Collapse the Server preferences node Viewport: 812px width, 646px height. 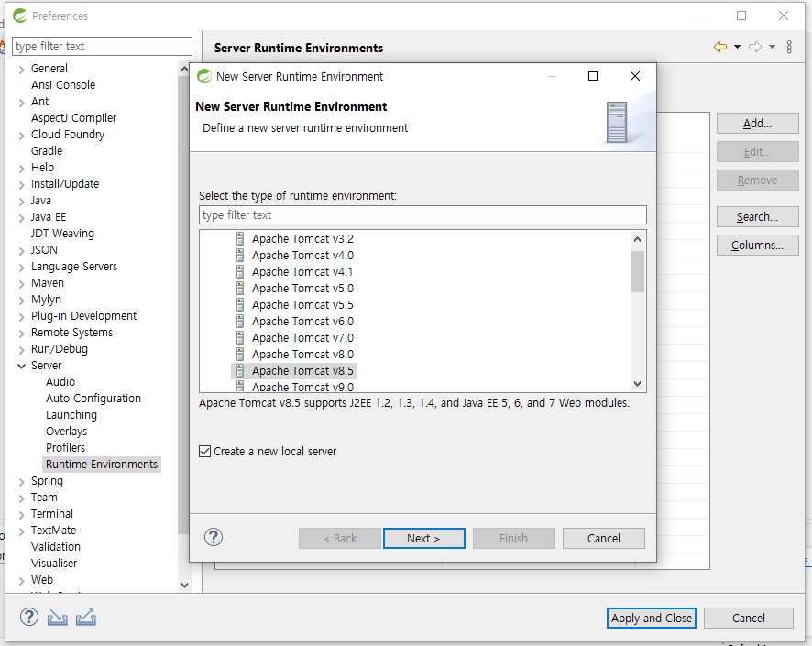tap(21, 366)
